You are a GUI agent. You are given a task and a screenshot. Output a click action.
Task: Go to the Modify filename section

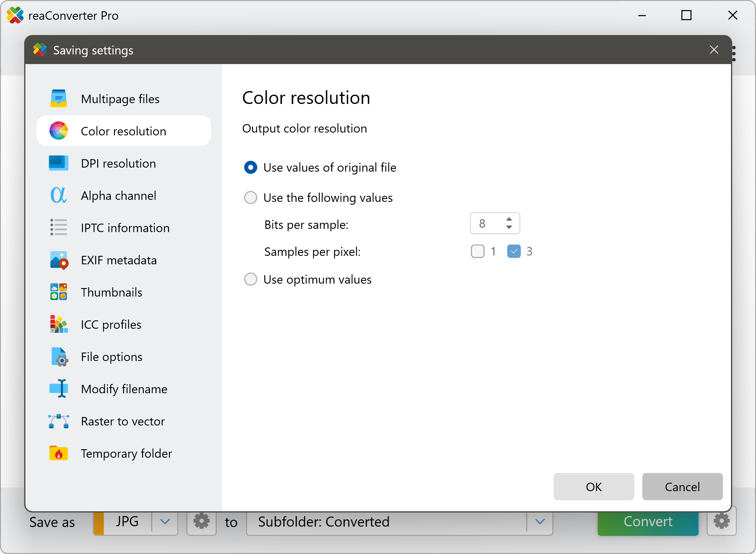pyautogui.click(x=124, y=389)
